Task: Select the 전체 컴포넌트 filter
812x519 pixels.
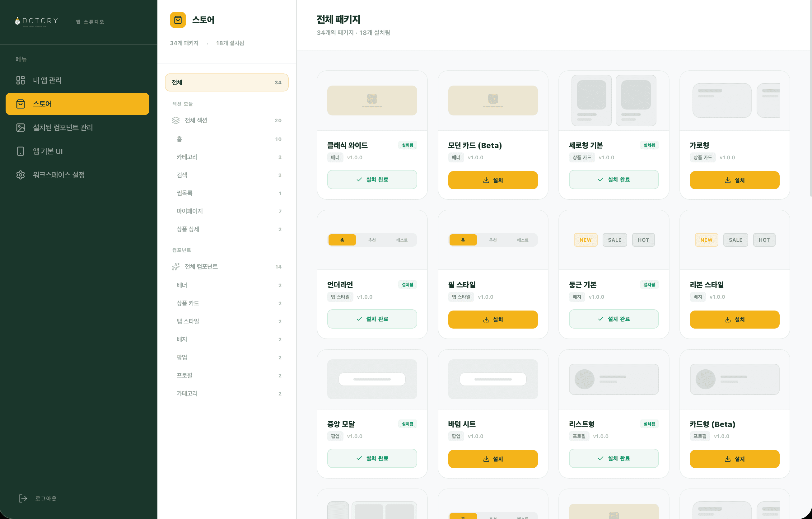Action: click(x=226, y=267)
